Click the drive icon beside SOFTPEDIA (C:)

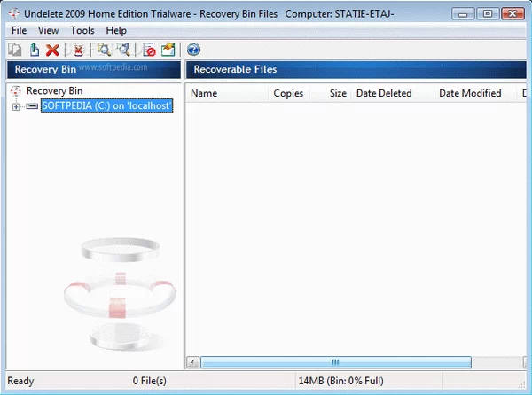pyautogui.click(x=32, y=106)
